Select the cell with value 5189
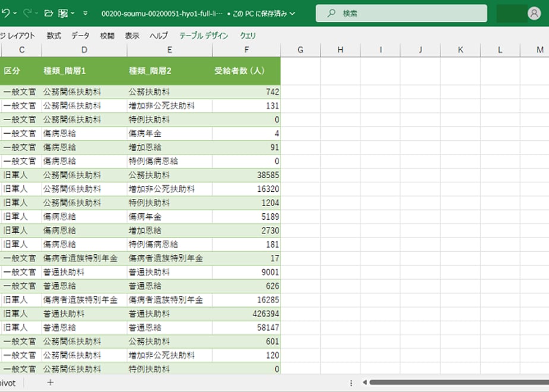549x392 pixels. (x=247, y=217)
